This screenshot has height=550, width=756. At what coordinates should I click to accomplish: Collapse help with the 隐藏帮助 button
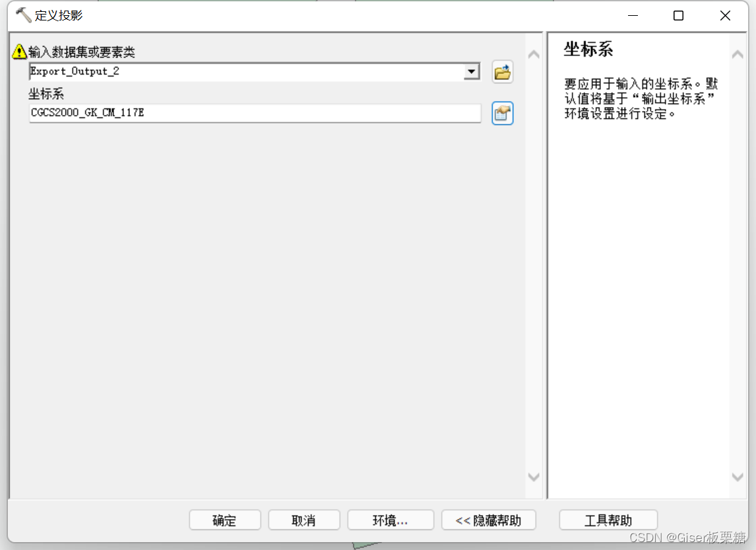488,520
